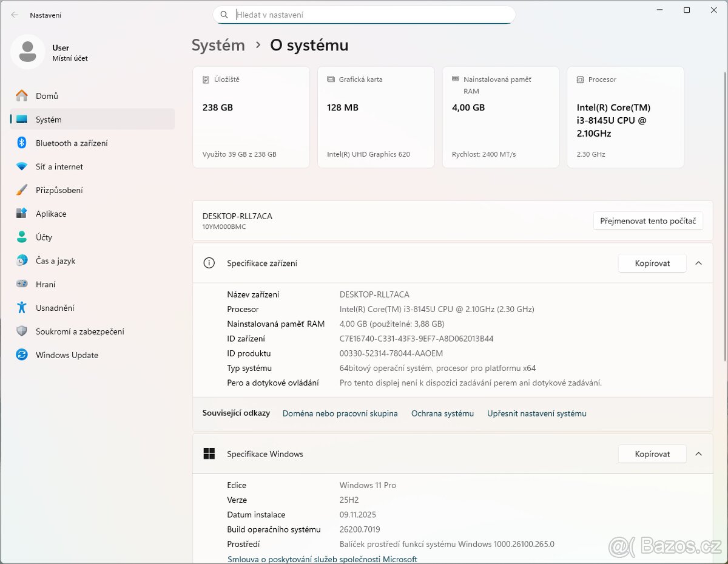
Task: Open Windows Update from sidebar
Action: pyautogui.click(x=64, y=355)
